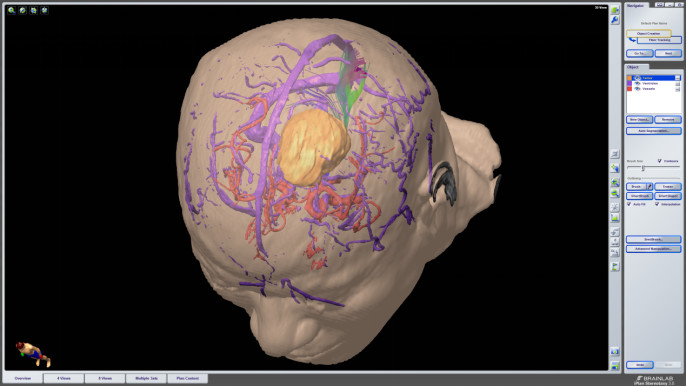
Task: Switch to the 4 Views tab
Action: tap(64, 378)
